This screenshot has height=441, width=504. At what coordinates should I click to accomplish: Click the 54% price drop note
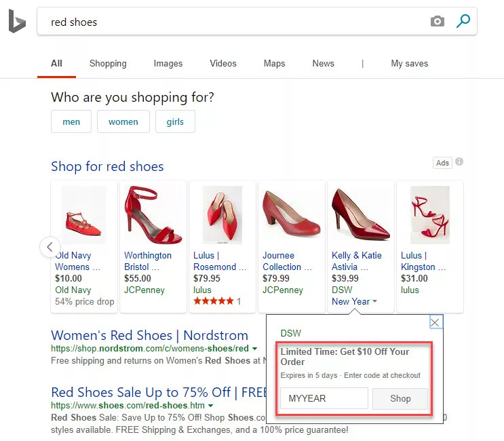tap(85, 301)
